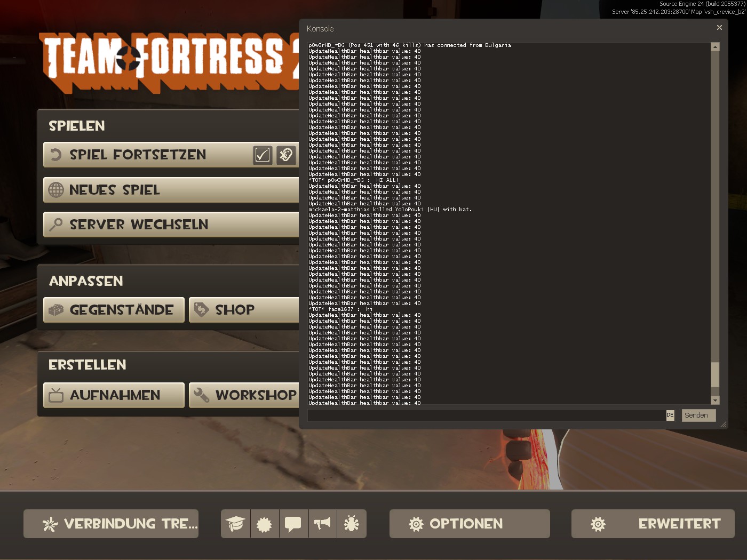Open ERWEITERT advanced options
The image size is (747, 560).
(653, 524)
